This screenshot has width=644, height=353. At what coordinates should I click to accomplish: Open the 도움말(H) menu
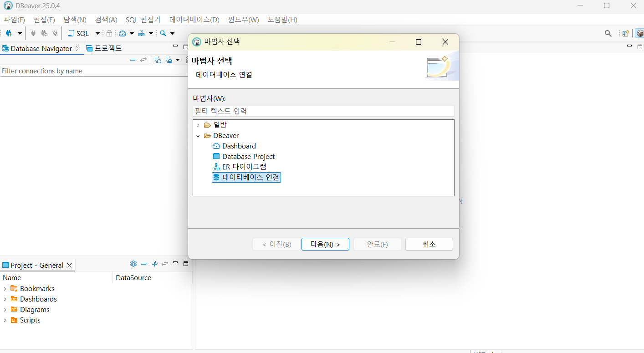282,20
